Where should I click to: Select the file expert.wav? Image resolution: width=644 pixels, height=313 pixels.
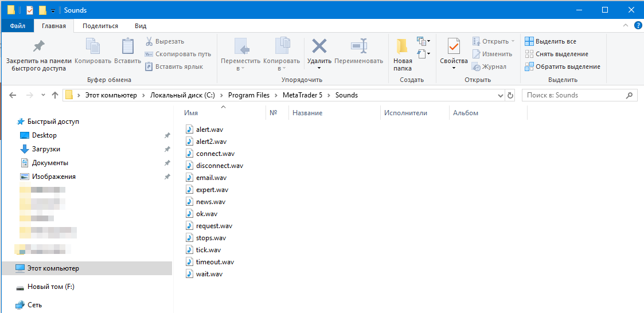tap(212, 190)
